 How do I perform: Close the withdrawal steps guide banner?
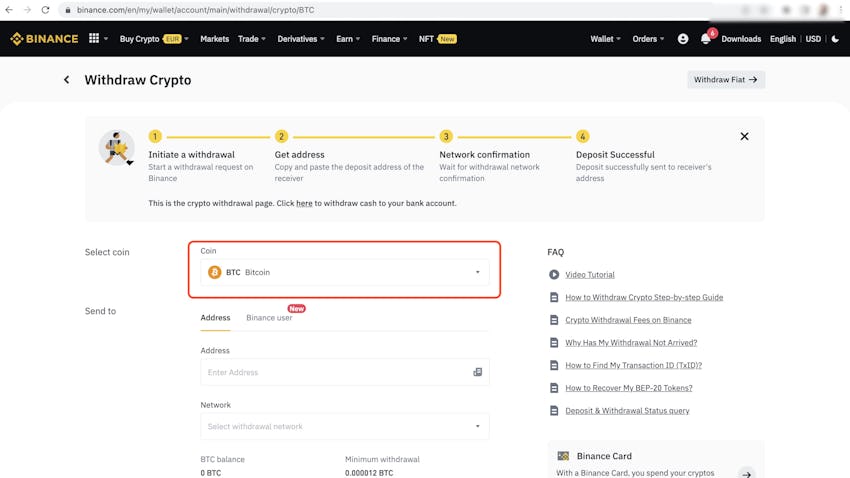[744, 136]
